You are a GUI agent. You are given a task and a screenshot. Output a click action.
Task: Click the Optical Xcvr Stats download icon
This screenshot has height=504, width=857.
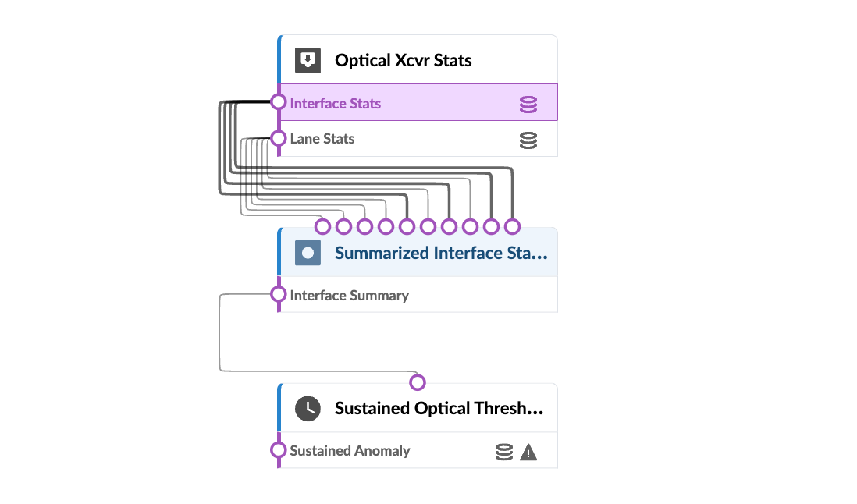pyautogui.click(x=308, y=60)
